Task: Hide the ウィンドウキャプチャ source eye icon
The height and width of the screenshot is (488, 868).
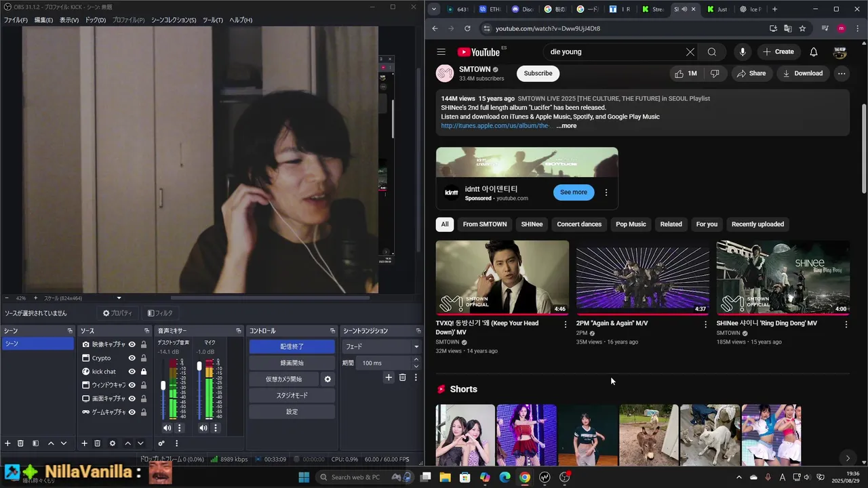Action: pos(132,385)
